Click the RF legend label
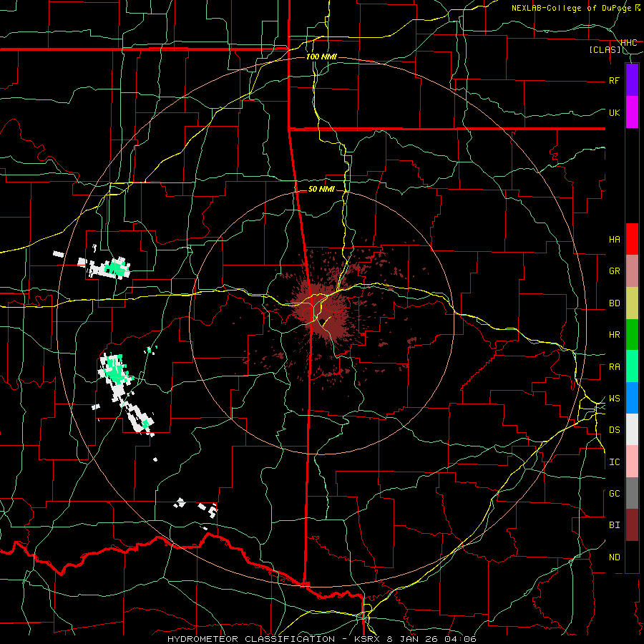 tap(614, 80)
